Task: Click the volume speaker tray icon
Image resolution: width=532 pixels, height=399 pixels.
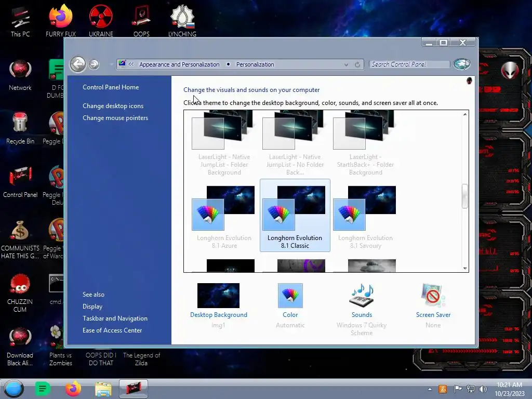Action: click(x=483, y=389)
